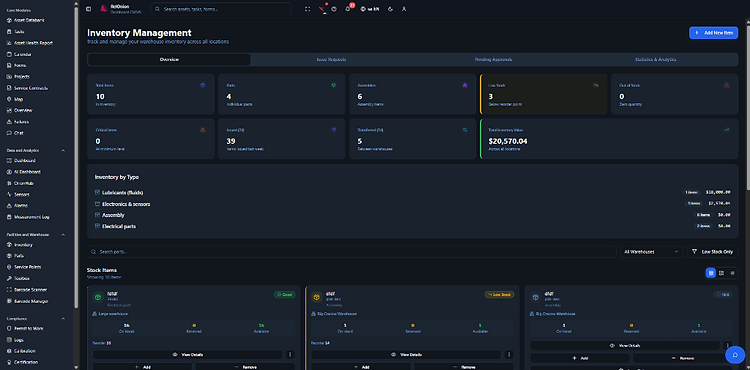The image size is (750, 370).
Task: Open Forms in the sidebar
Action: click(17, 65)
